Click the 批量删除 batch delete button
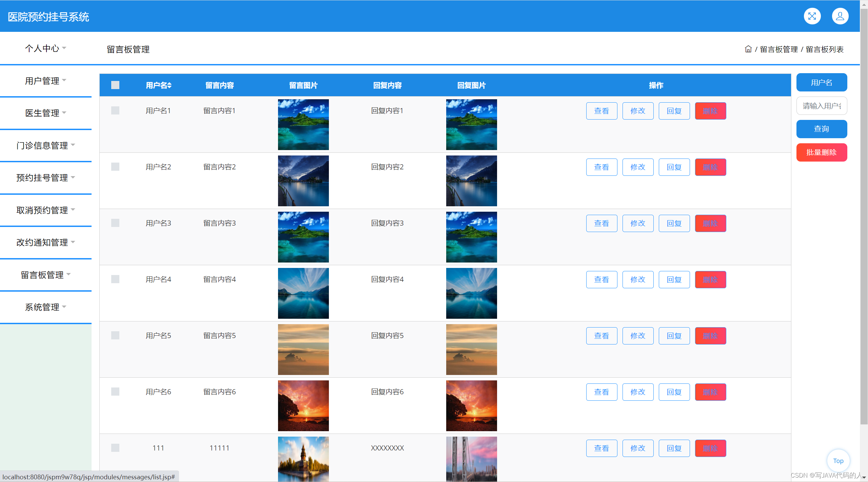Viewport: 868px width, 482px height. tap(822, 152)
